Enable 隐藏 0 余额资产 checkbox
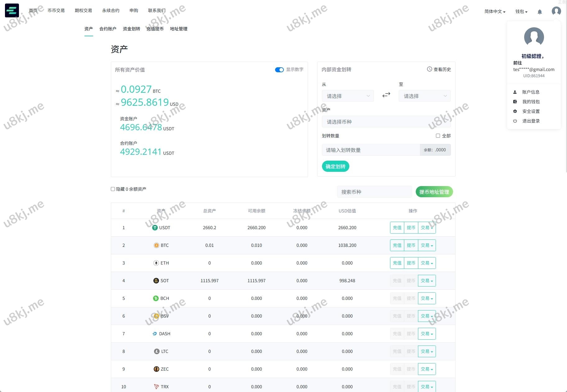The height and width of the screenshot is (392, 567). point(113,189)
